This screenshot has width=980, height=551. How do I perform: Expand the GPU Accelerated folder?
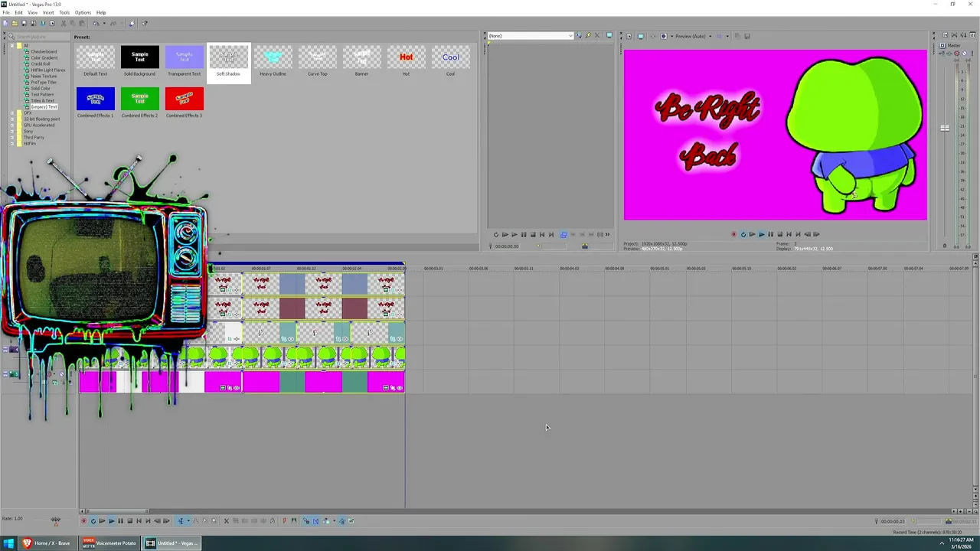click(x=11, y=125)
